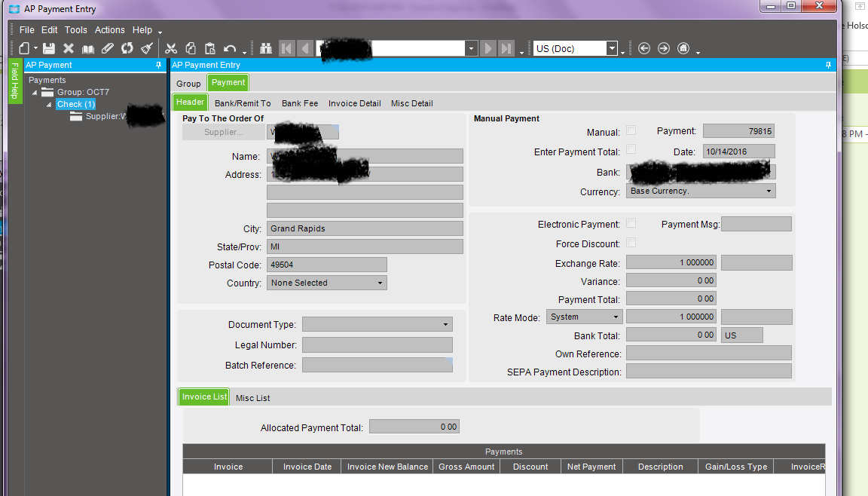
Task: Click the Delete X toolbar icon
Action: point(69,49)
